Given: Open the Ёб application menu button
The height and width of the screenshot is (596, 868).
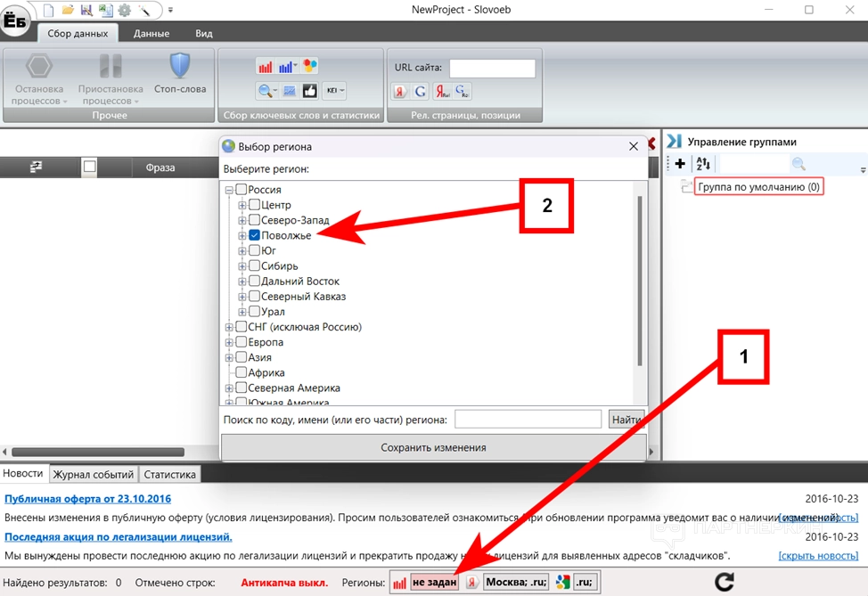Looking at the screenshot, I should (15, 20).
